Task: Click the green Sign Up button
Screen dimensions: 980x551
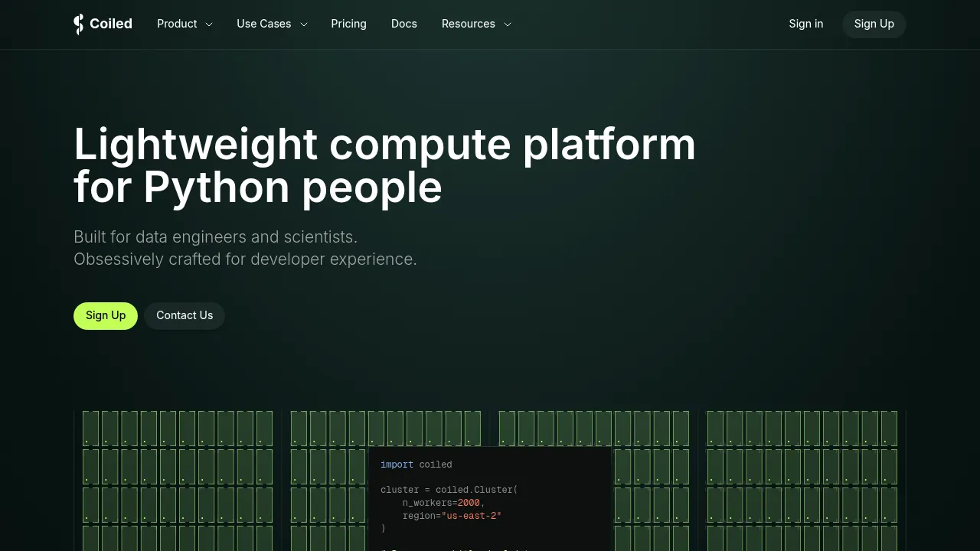Action: [x=106, y=315]
